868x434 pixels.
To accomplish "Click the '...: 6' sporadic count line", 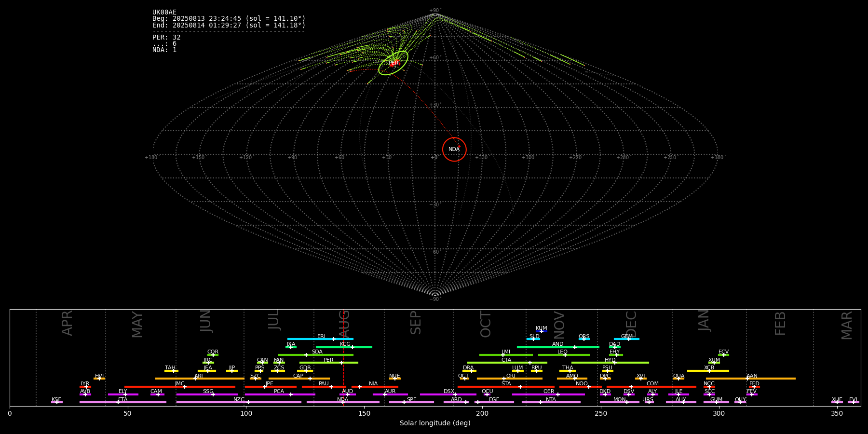I will coord(164,44).
